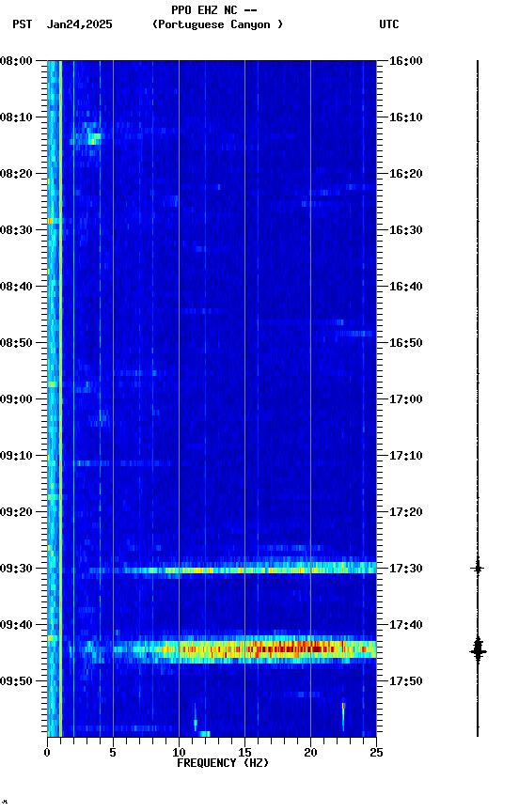This screenshot has height=812, width=519.
Task: Click the 0 Hz frequency tick label
Action: [x=47, y=753]
